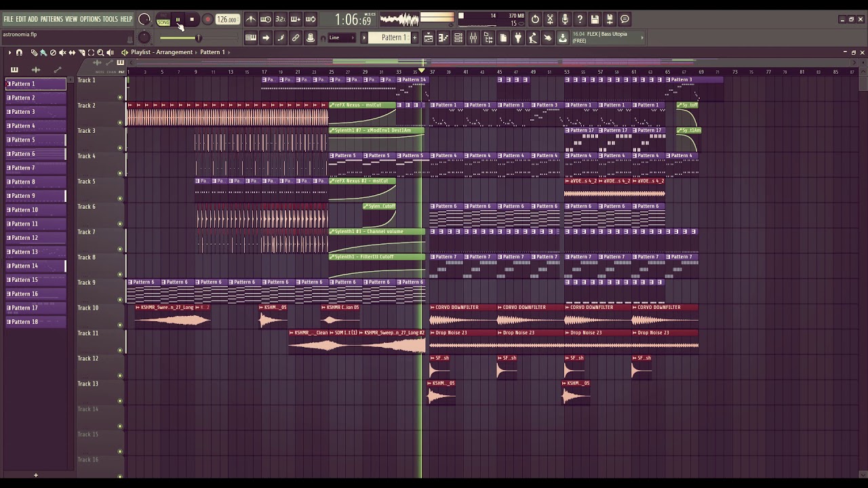
Task: Toggle the metronome icon
Action: (251, 19)
